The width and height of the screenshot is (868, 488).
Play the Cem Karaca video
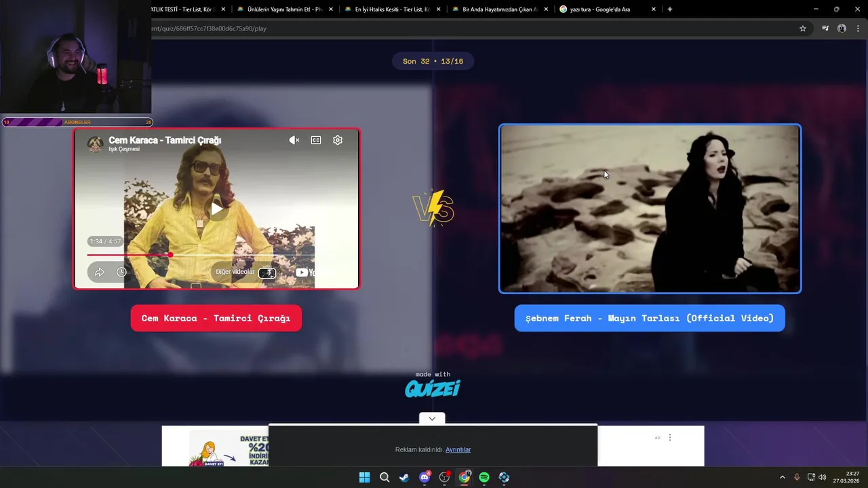[216, 209]
